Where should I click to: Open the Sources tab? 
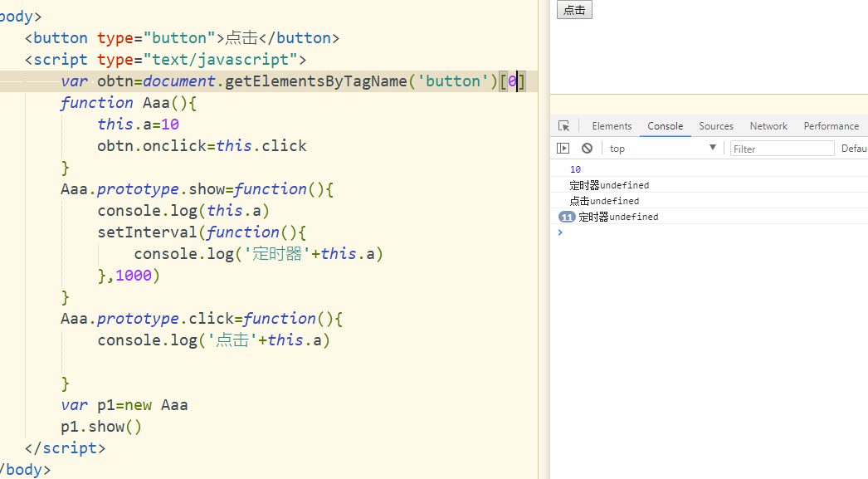(x=716, y=126)
